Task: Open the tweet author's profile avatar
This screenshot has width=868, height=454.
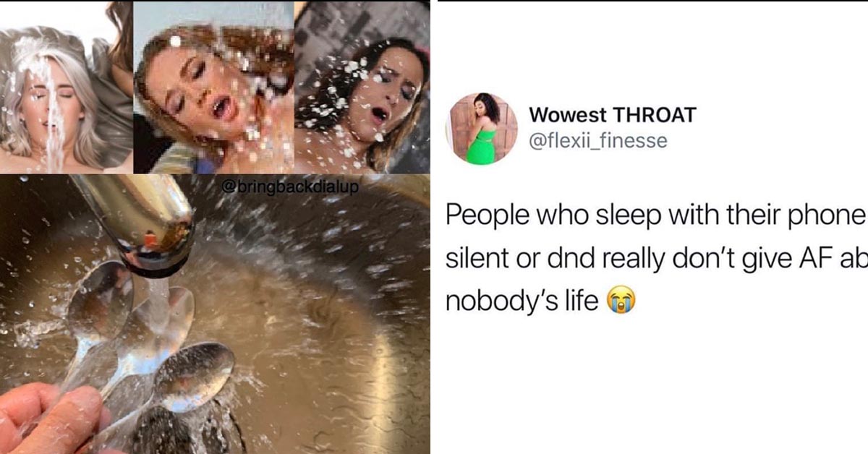Action: (x=481, y=128)
